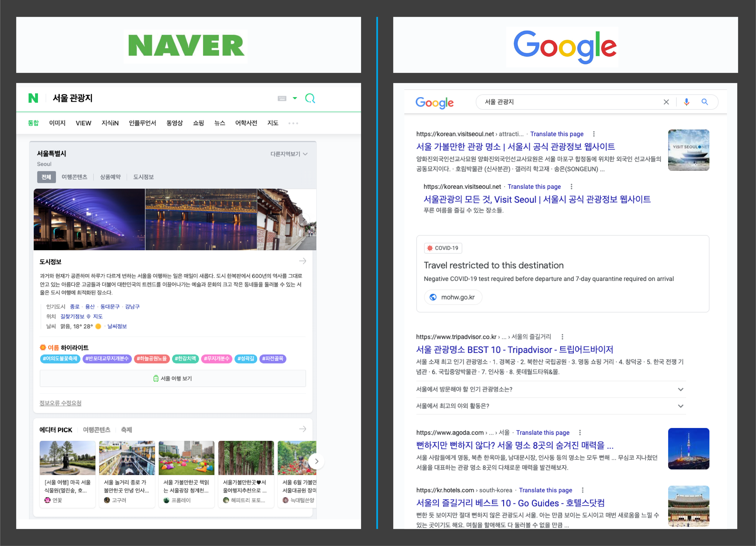Open the 서울광장 청계천 card thumbnail
756x546 pixels.
pos(186,458)
